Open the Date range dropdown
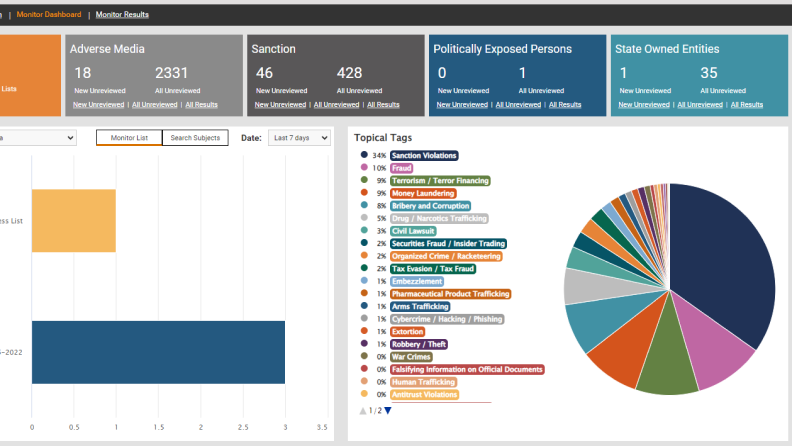Viewport: 792px width, 446px height. coord(299,138)
